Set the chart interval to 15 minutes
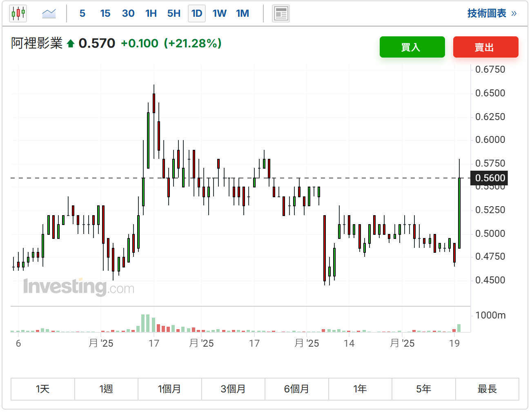532x412 pixels. 105,13
